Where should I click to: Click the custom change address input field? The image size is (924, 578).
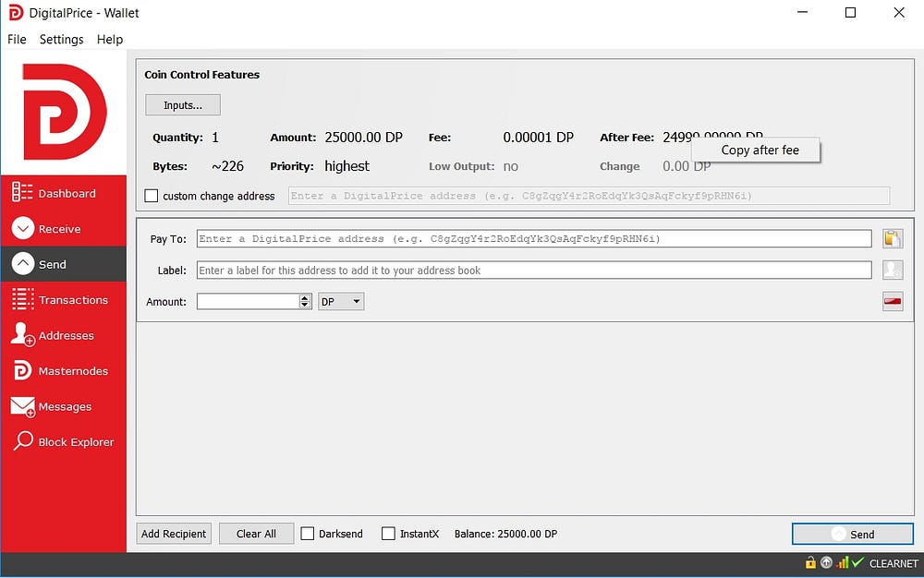pyautogui.click(x=589, y=196)
